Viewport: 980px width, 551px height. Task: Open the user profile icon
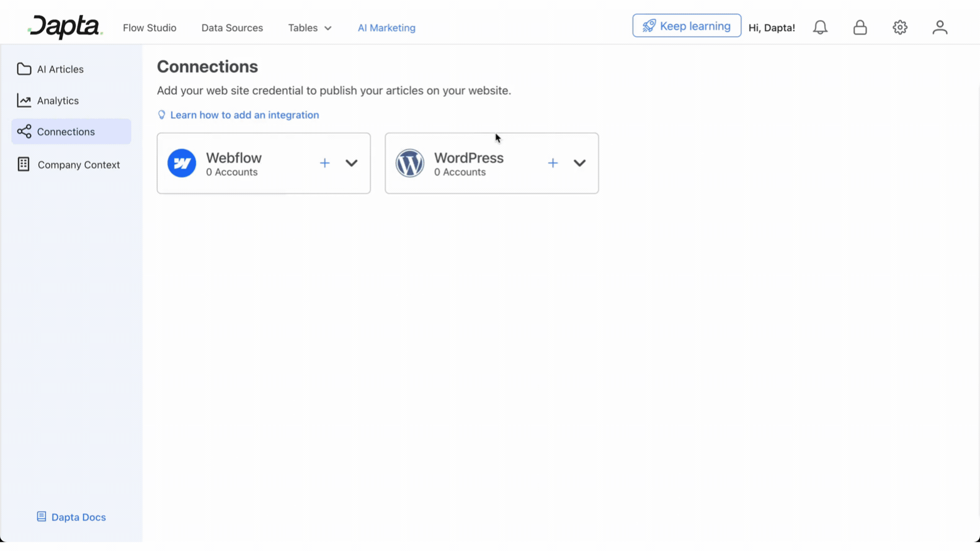coord(940,28)
